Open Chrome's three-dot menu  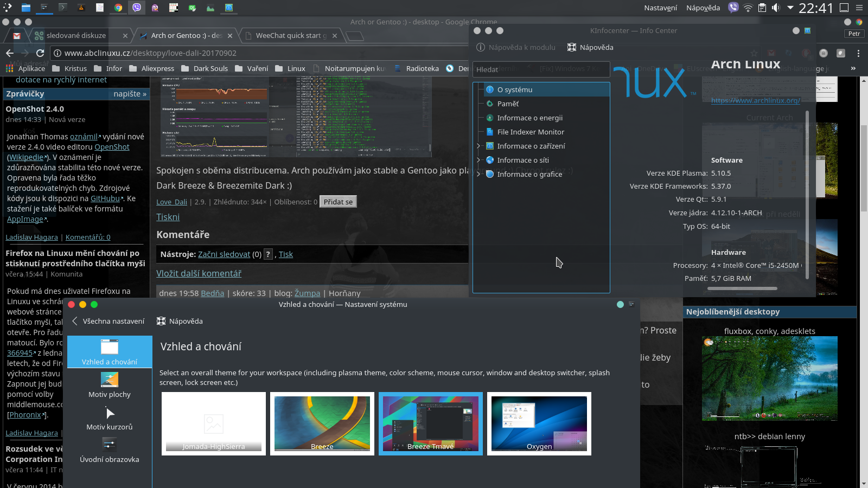coord(858,53)
